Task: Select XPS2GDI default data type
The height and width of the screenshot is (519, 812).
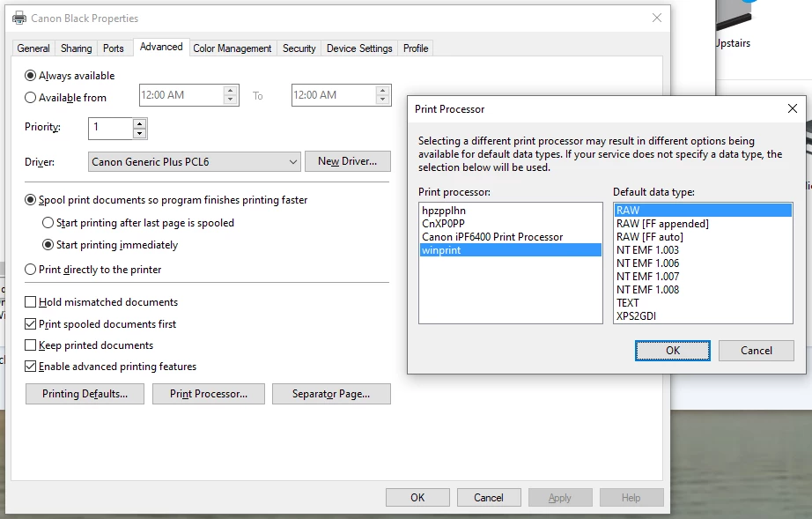Action: coord(703,316)
